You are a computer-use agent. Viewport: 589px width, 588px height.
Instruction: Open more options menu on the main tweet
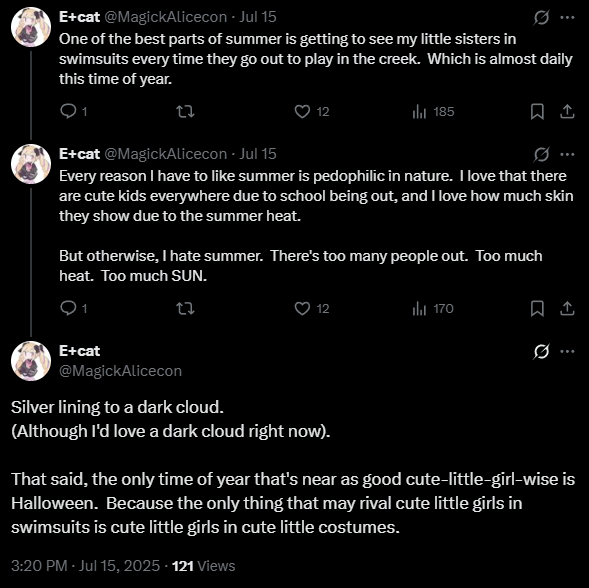[567, 351]
